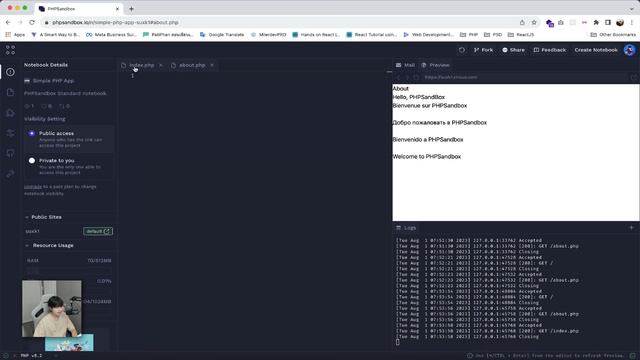Open the PHP bookmarks folder

469,35
